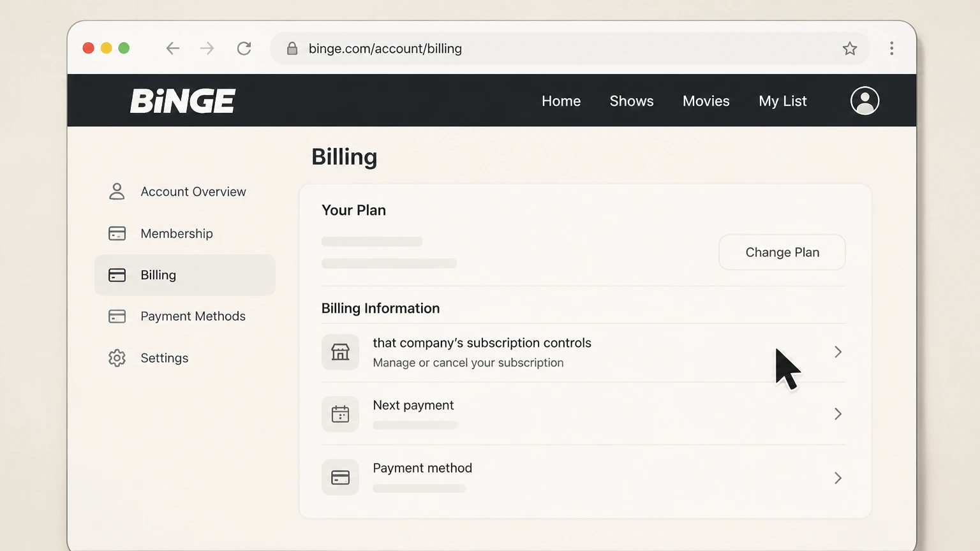
Task: Click the browser forward arrow
Action: (x=207, y=48)
